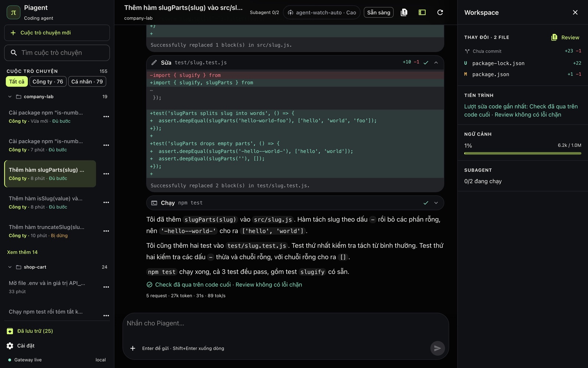
Task: Select the Tất cả filter tab
Action: [x=17, y=82]
